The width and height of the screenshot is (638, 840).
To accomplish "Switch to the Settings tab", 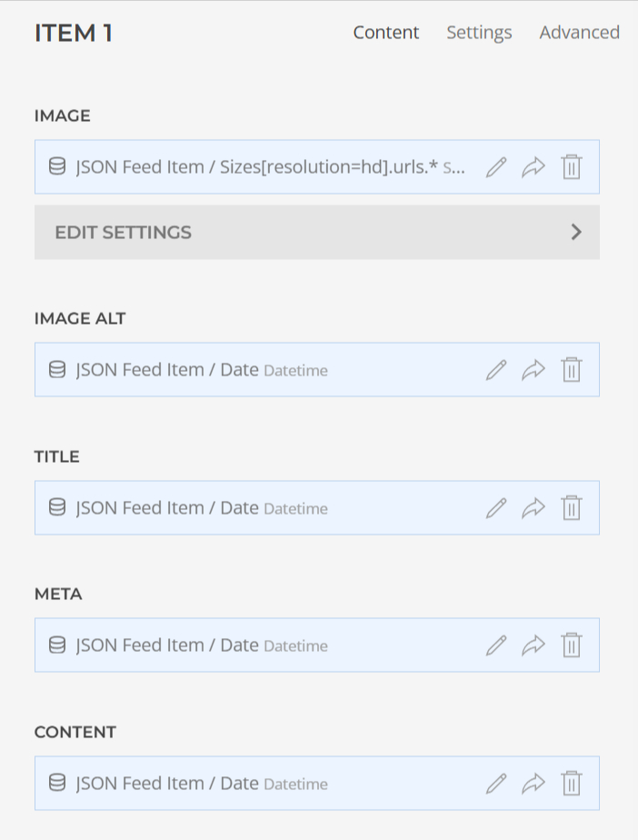I will tap(479, 33).
